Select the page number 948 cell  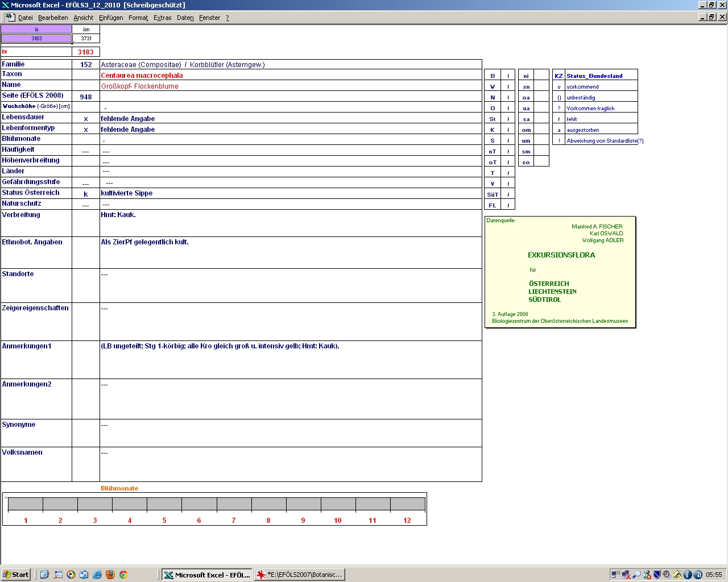(x=86, y=97)
